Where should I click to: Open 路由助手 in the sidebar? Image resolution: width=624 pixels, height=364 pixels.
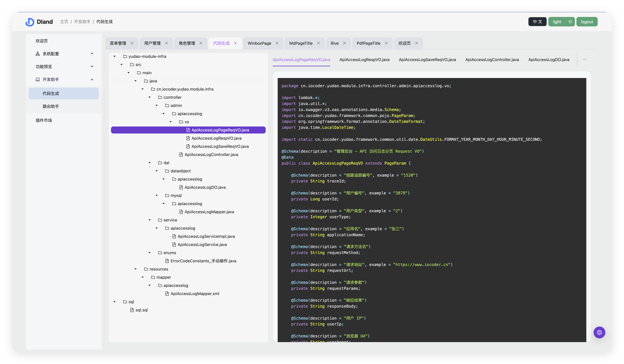[x=63, y=106]
